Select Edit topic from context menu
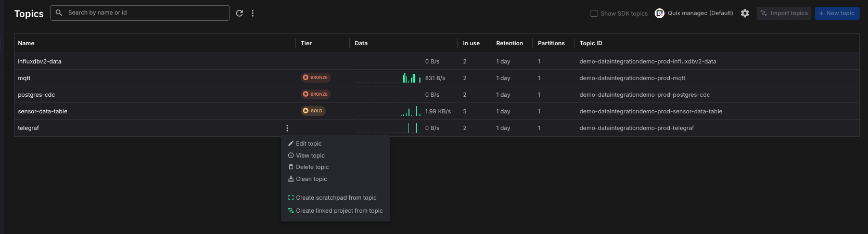 pyautogui.click(x=335, y=144)
